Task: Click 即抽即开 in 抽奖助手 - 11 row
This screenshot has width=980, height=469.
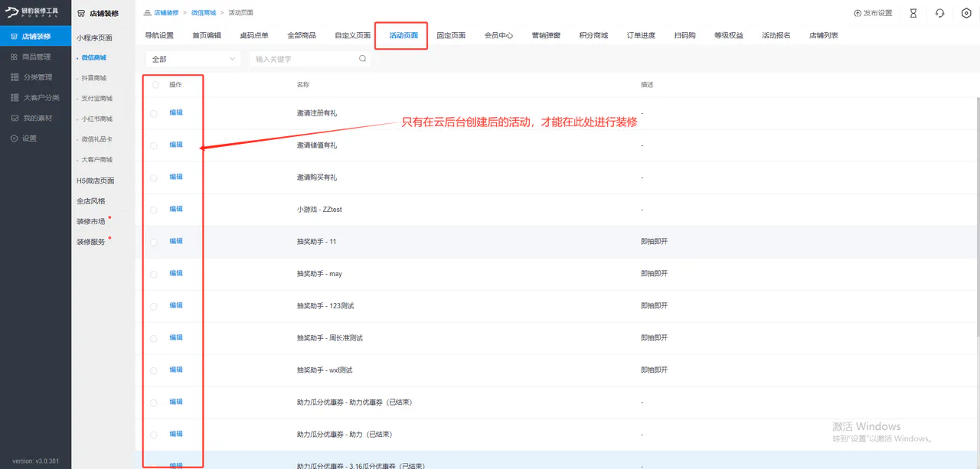Action: click(x=655, y=241)
